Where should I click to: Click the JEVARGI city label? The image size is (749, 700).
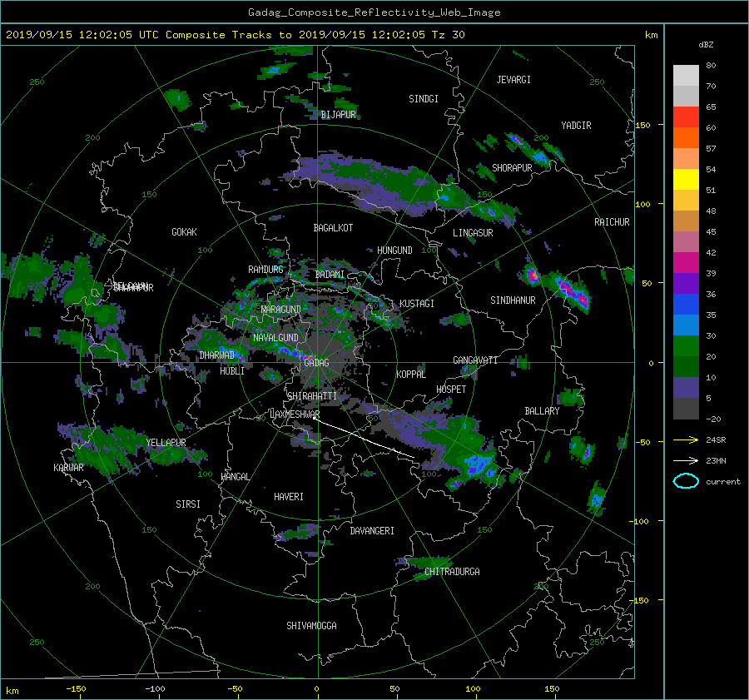pos(513,80)
